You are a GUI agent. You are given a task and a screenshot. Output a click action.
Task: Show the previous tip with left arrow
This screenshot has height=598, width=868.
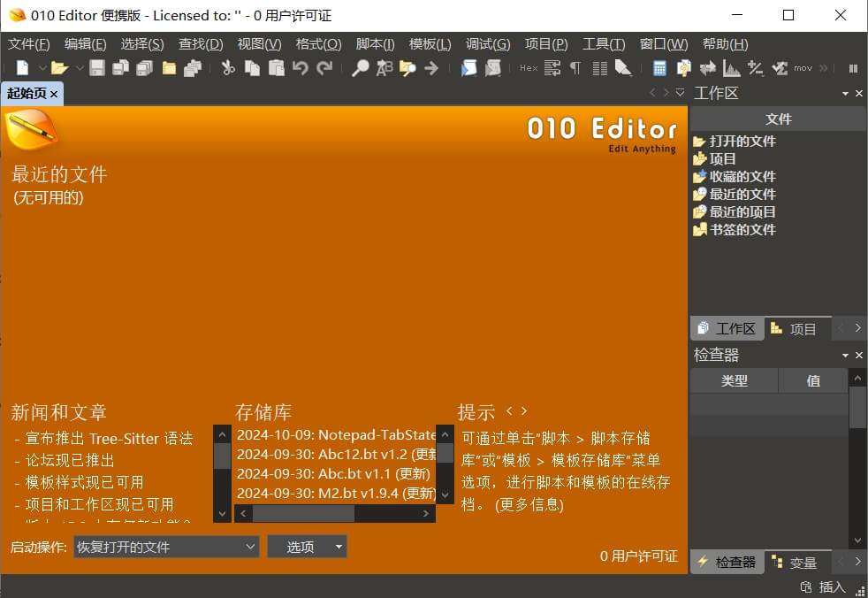[x=509, y=411]
